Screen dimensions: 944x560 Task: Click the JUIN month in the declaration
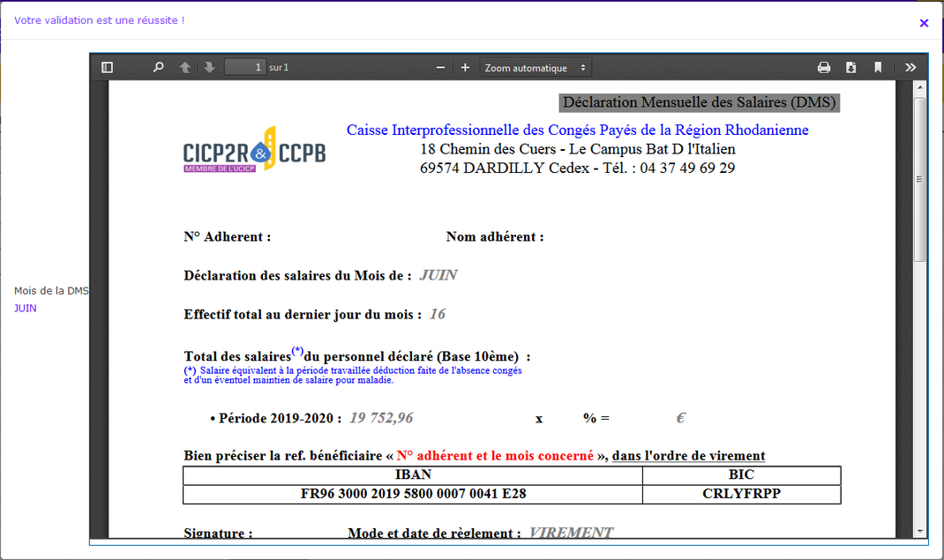coord(438,275)
